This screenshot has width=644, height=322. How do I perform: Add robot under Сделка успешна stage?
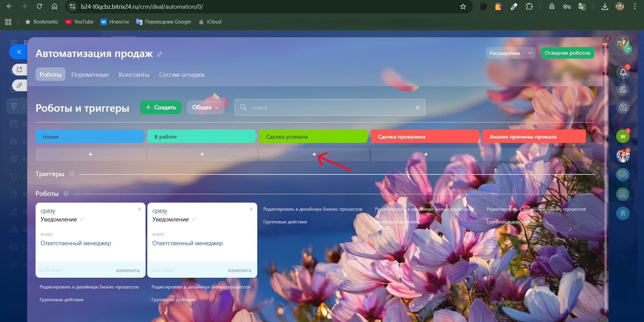[314, 154]
